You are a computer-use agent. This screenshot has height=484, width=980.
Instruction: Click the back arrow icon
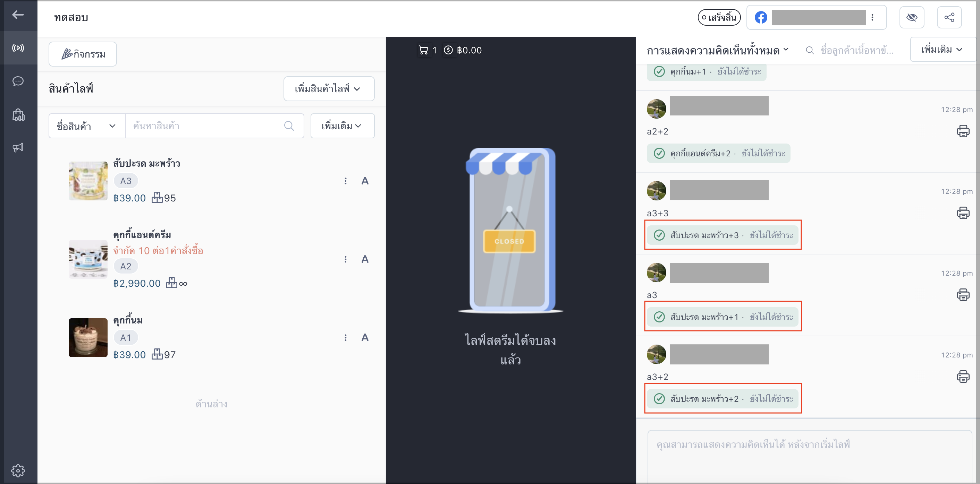click(x=18, y=15)
